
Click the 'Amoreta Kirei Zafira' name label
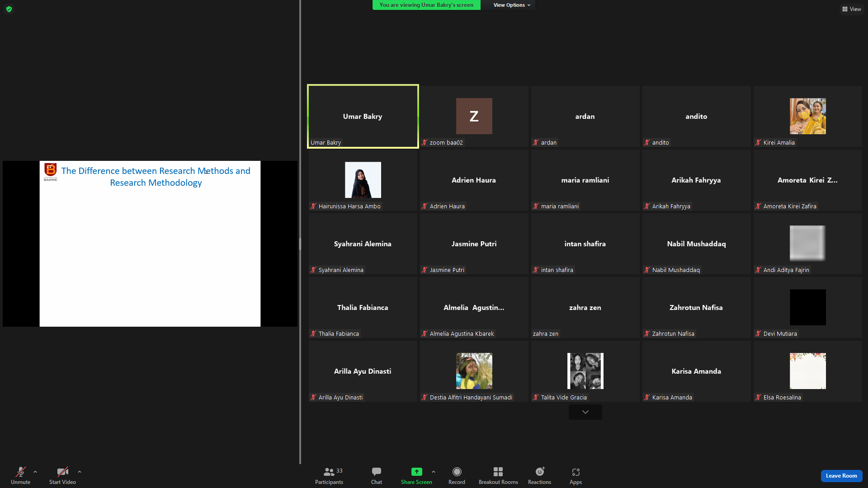pyautogui.click(x=790, y=206)
